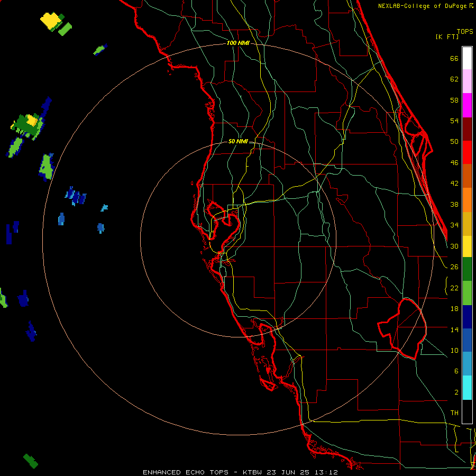Select the magenta swatch in the color scale
476x476 pixels.
tap(467, 105)
